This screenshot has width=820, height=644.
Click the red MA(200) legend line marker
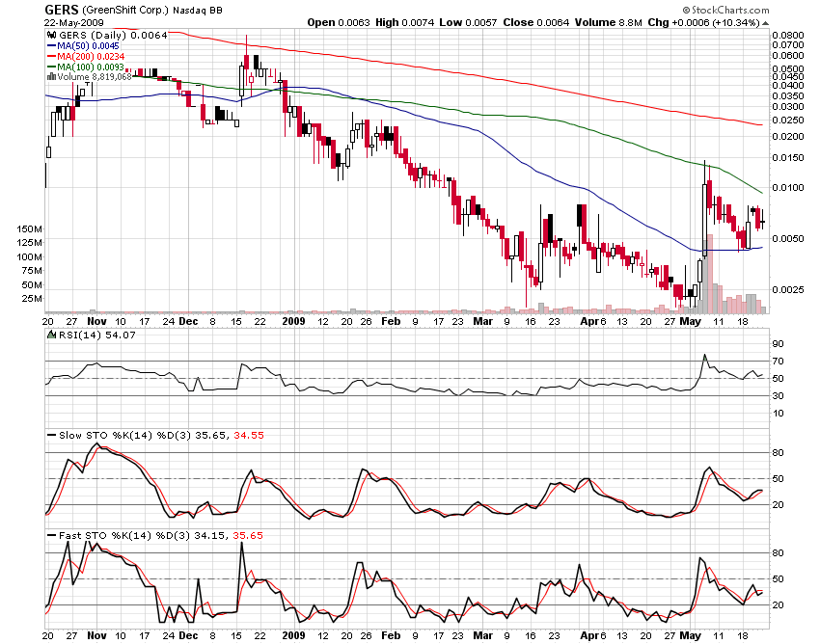tap(52, 57)
